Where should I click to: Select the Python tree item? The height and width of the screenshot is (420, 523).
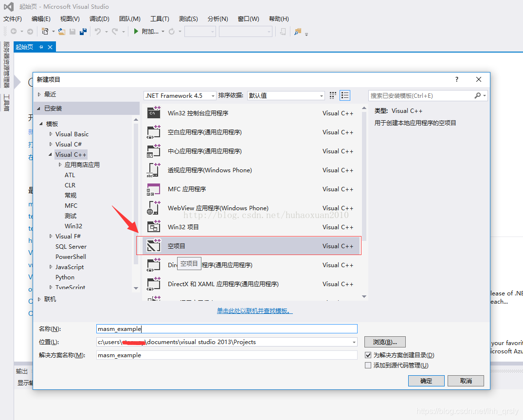click(65, 277)
